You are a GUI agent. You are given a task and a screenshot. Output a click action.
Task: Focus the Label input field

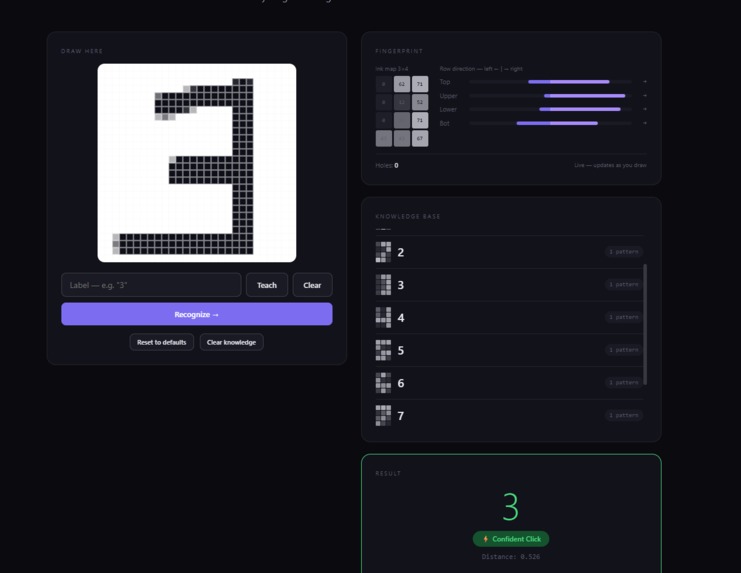click(x=151, y=285)
